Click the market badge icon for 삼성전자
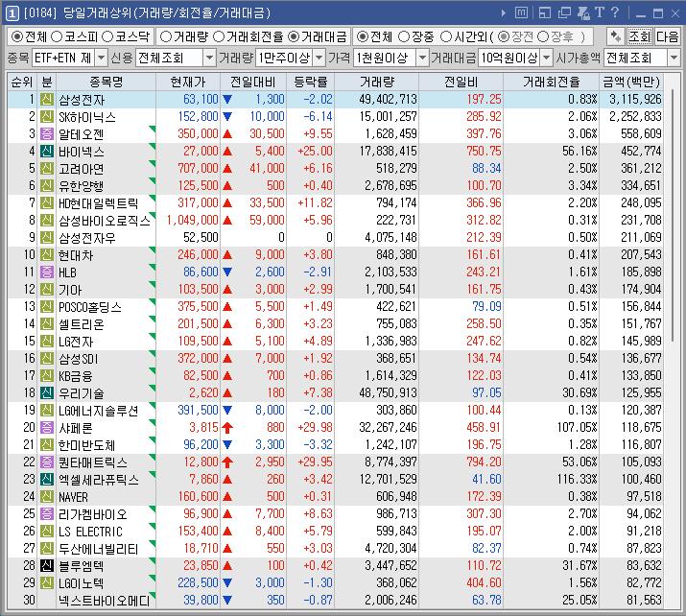The height and width of the screenshot is (616, 686). (47, 100)
